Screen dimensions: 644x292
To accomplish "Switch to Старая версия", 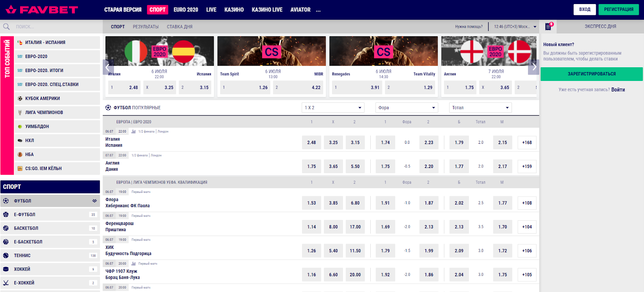I will (x=123, y=10).
